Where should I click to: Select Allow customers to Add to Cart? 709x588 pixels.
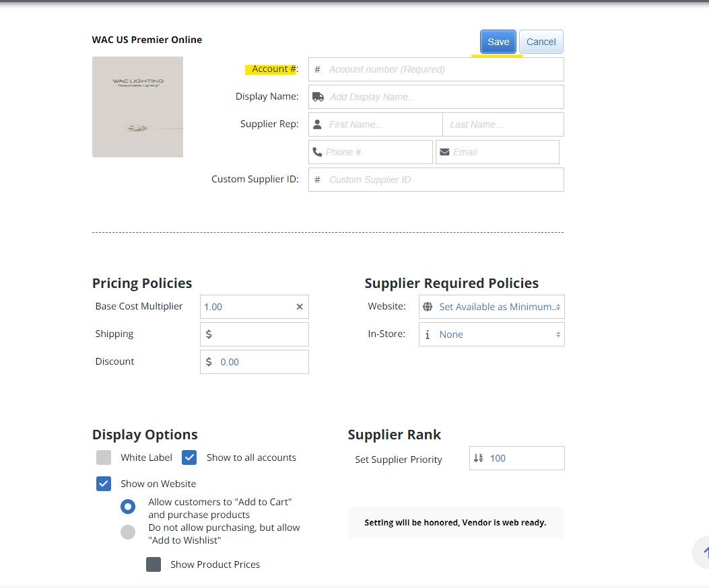128,507
